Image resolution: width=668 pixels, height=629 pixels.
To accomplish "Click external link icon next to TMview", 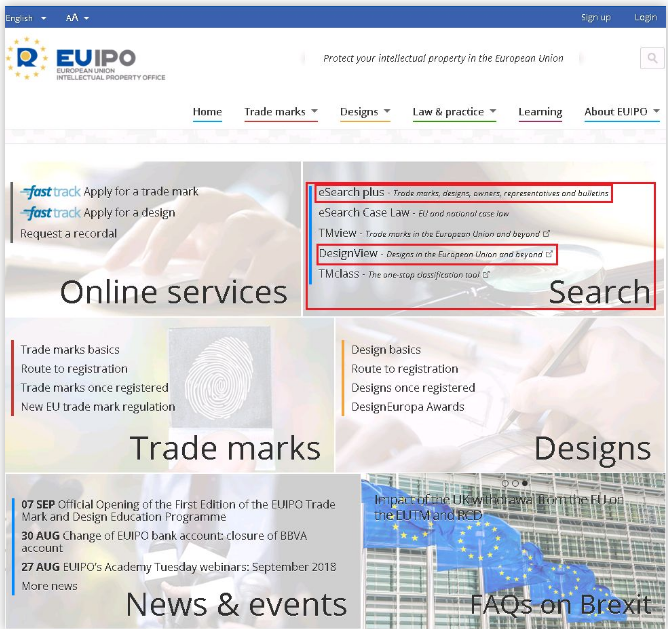I will tap(547, 234).
